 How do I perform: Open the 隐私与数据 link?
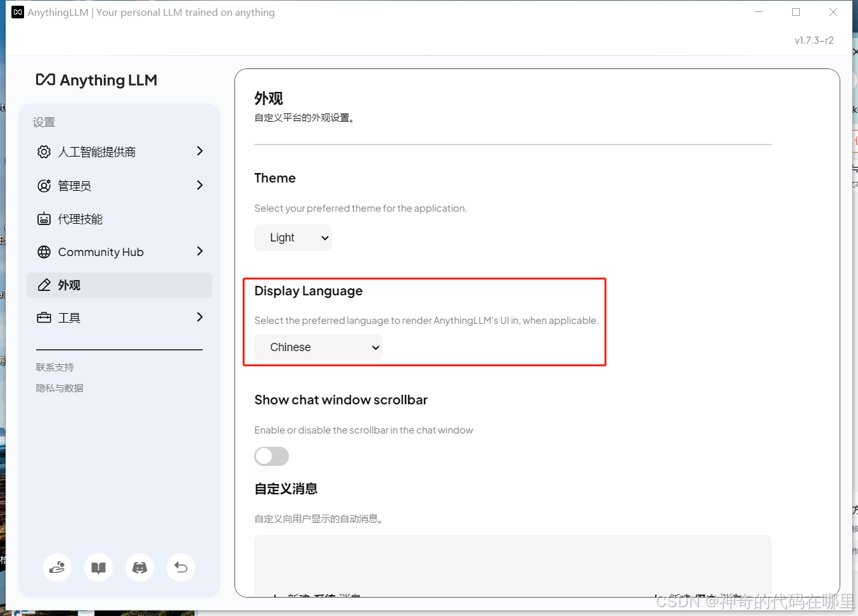click(60, 388)
